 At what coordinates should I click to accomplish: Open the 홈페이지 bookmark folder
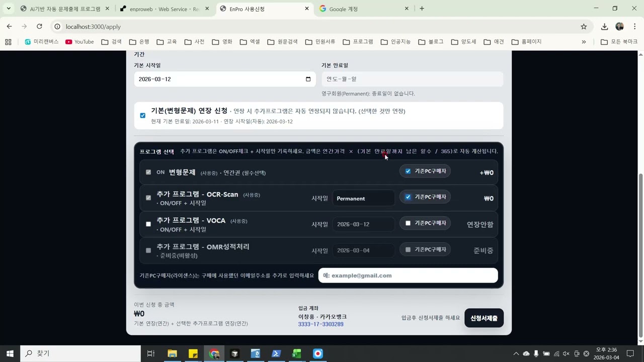point(527,42)
